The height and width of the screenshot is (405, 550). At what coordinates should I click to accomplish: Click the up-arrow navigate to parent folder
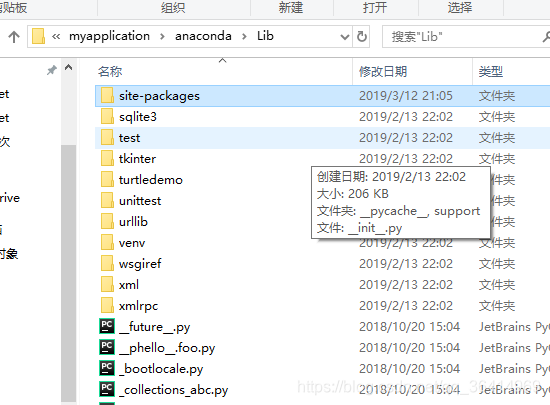(14, 36)
